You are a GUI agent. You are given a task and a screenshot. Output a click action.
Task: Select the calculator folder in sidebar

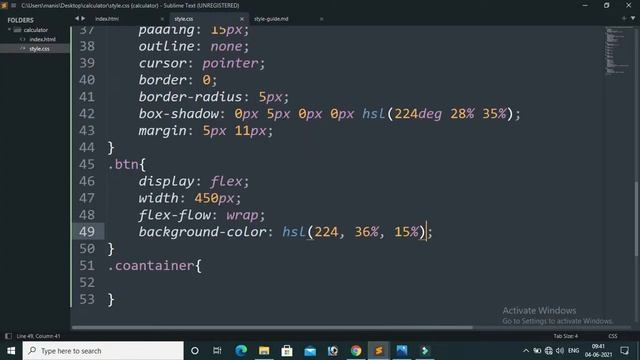36,30
